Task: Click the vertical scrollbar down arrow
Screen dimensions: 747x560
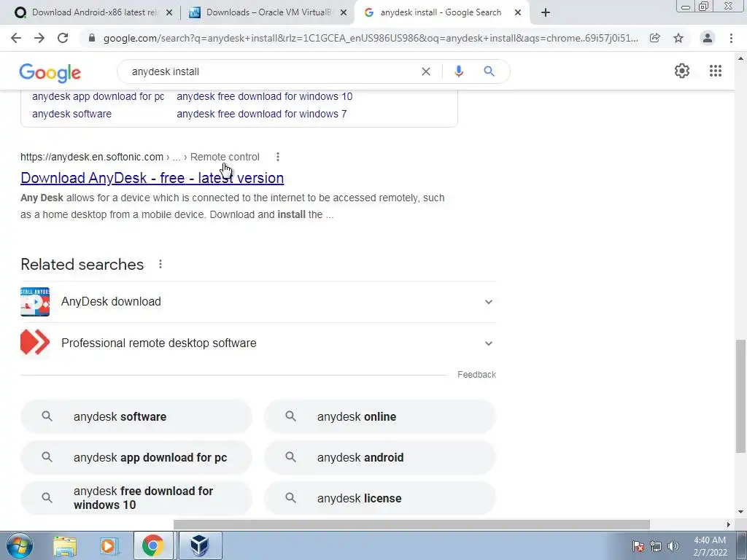Action: pyautogui.click(x=740, y=513)
